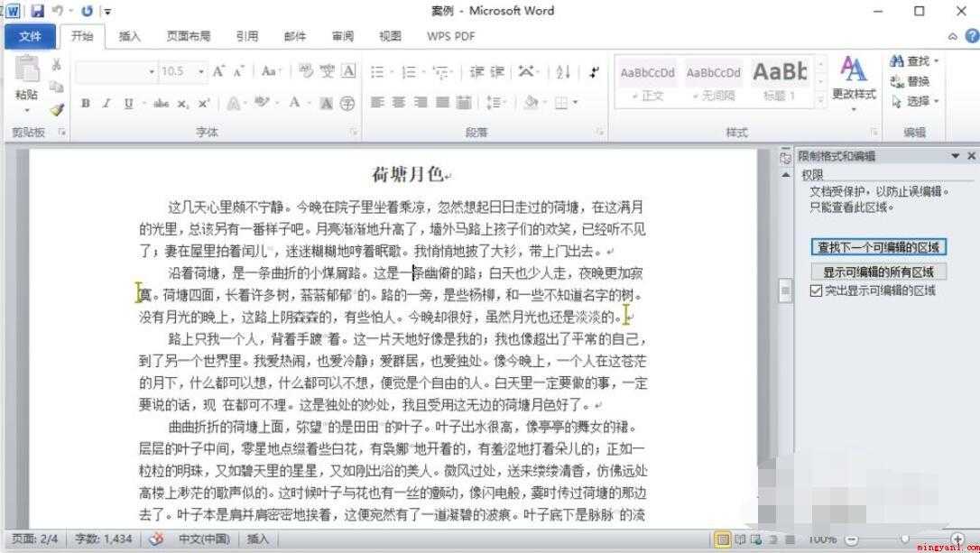This screenshot has height=553, width=980.
Task: Select the Format Painter brush icon
Action: click(57, 109)
